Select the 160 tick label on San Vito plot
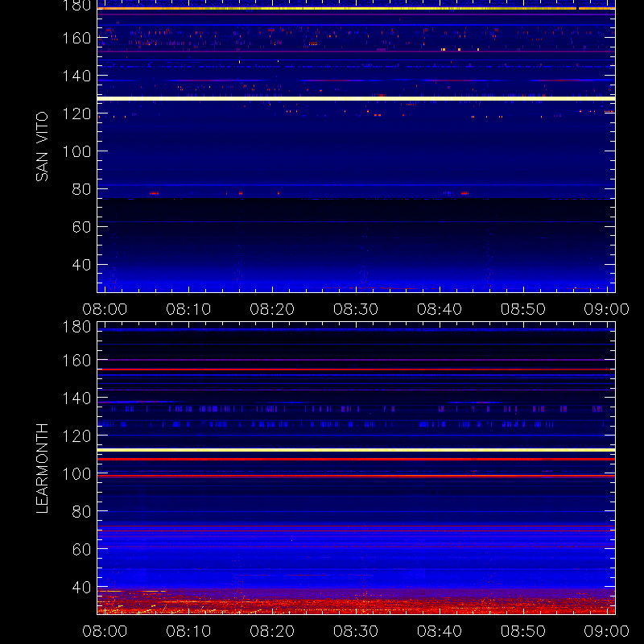Screen dimensions: 644x644 tap(76, 38)
